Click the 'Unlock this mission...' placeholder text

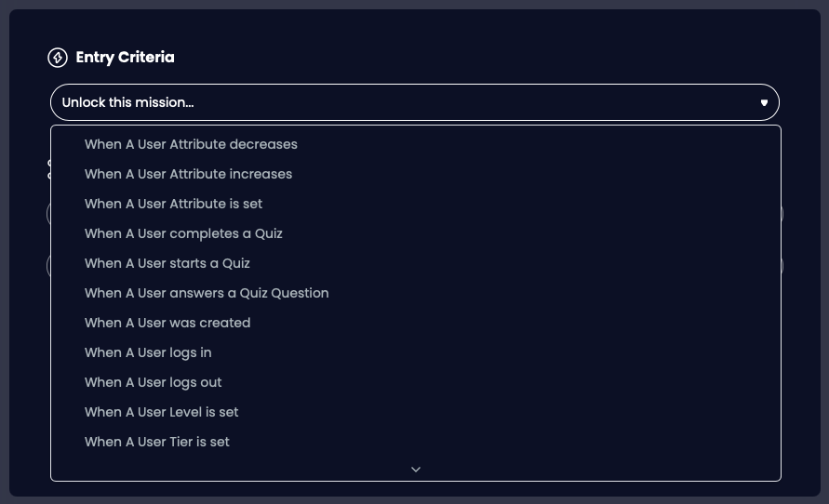[x=127, y=102]
